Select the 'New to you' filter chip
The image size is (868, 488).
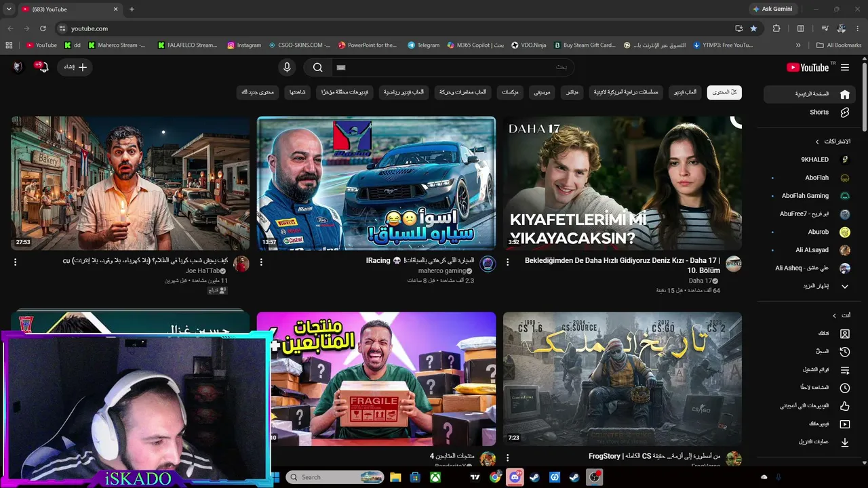[x=258, y=92]
